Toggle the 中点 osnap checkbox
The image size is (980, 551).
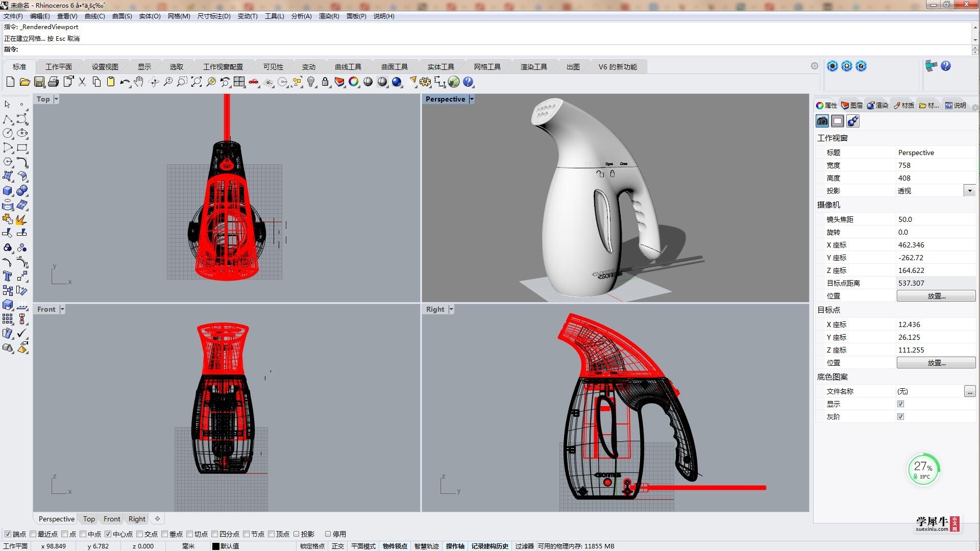[x=83, y=534]
